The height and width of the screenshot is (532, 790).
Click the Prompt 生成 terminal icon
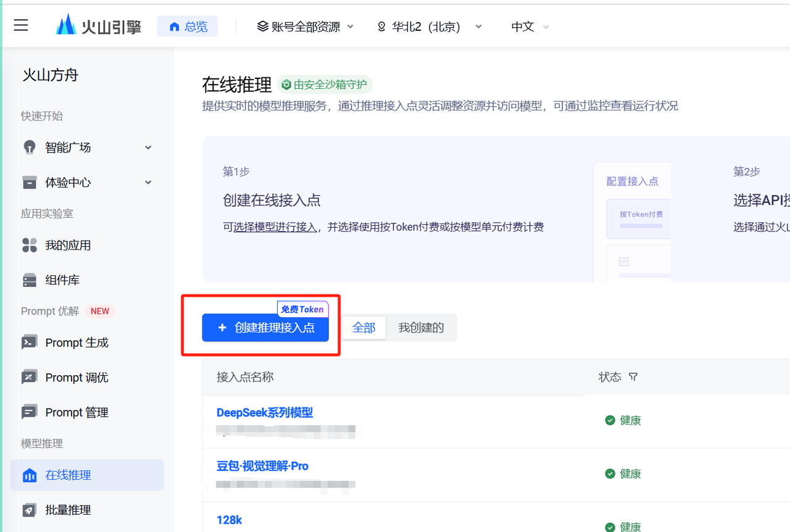pyautogui.click(x=29, y=343)
